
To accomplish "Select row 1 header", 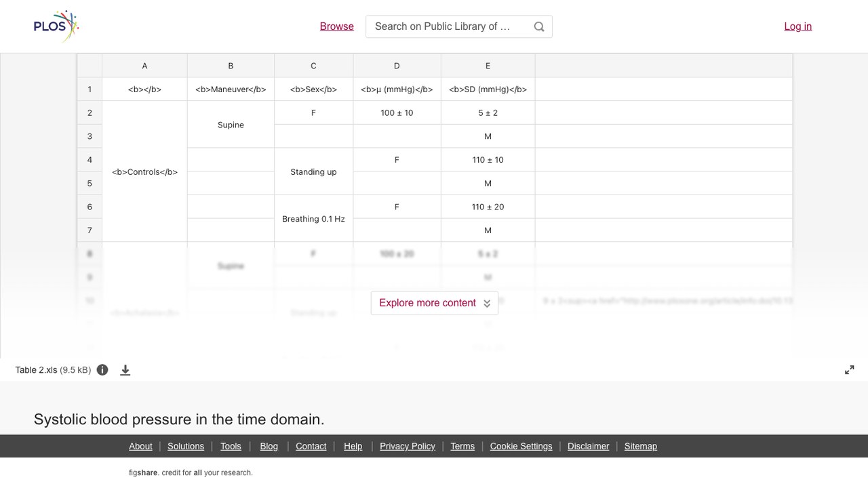I will (90, 89).
